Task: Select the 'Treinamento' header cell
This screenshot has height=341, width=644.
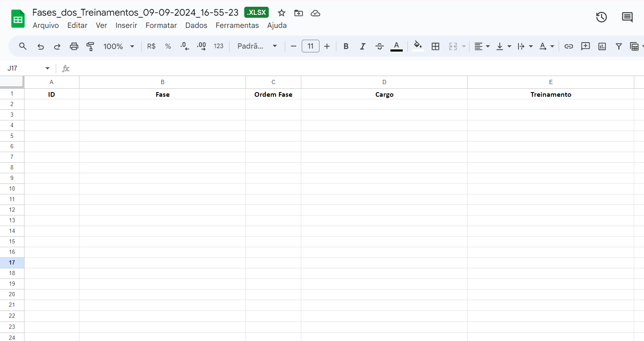Action: point(551,94)
